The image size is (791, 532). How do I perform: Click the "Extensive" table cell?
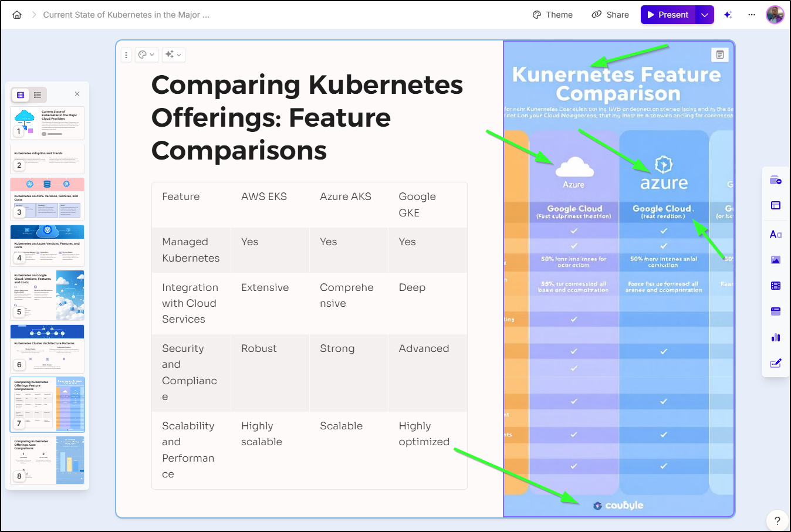(270, 303)
